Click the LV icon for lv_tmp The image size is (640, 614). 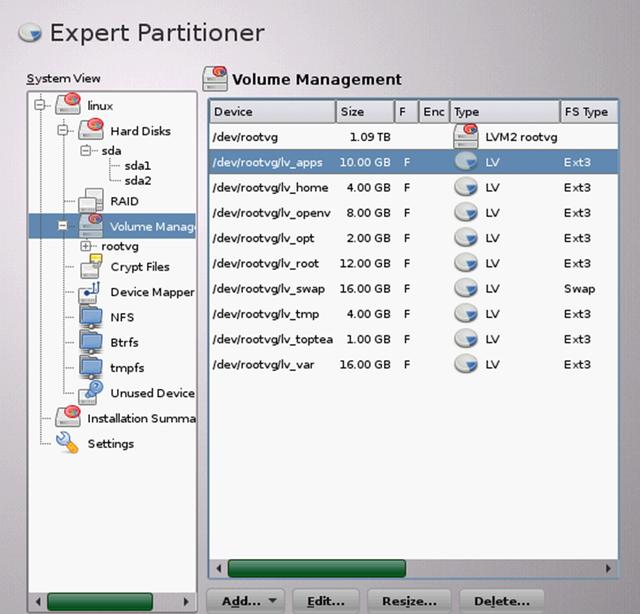pyautogui.click(x=466, y=314)
